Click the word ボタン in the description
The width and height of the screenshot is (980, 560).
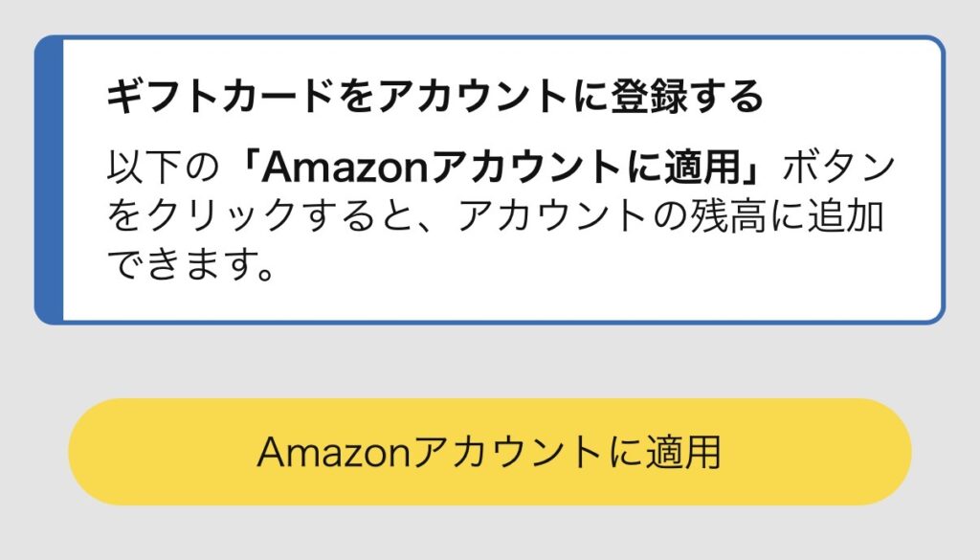coord(840,169)
